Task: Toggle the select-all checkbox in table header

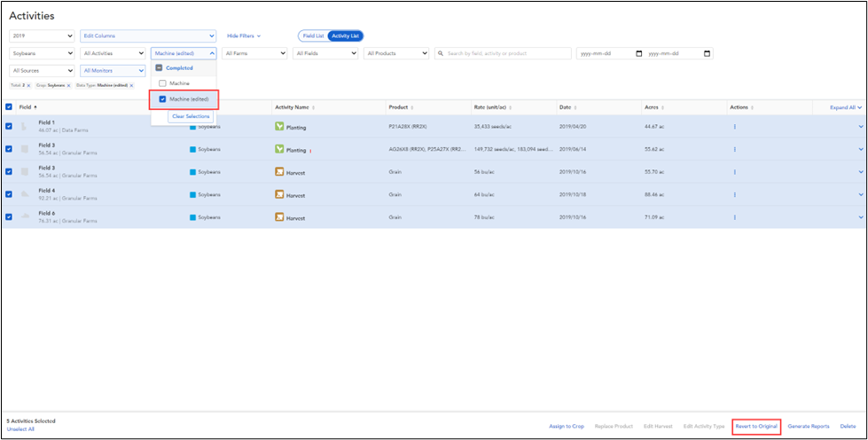Action: point(9,107)
